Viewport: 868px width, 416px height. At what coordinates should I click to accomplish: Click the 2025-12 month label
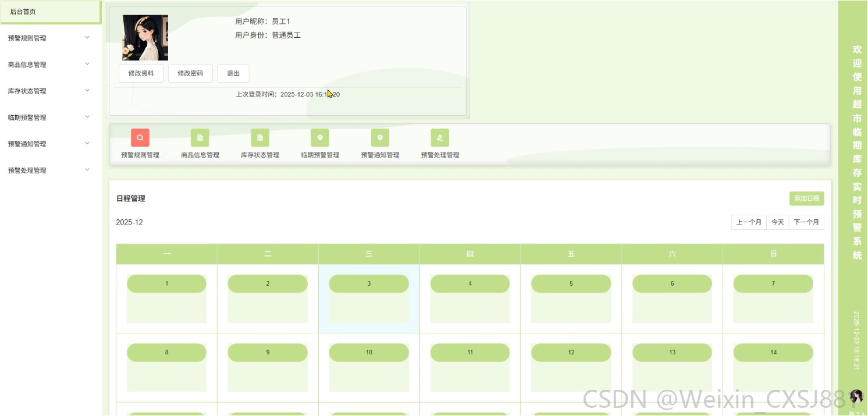point(129,222)
